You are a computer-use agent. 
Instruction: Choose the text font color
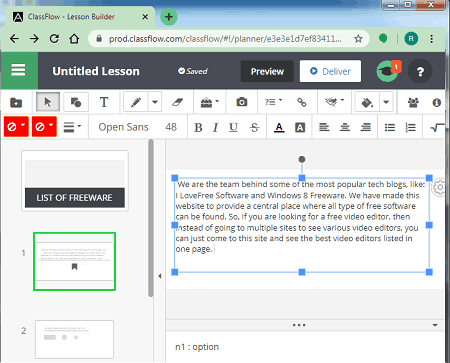point(279,127)
